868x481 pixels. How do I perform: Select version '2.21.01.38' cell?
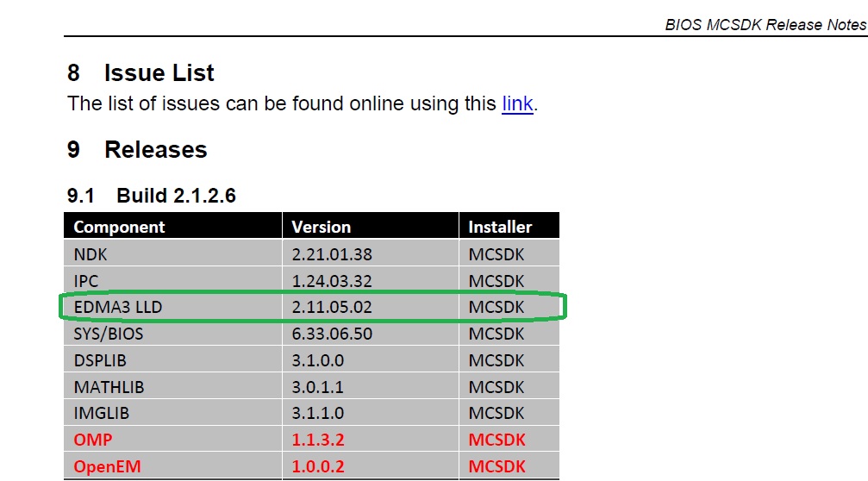371,253
